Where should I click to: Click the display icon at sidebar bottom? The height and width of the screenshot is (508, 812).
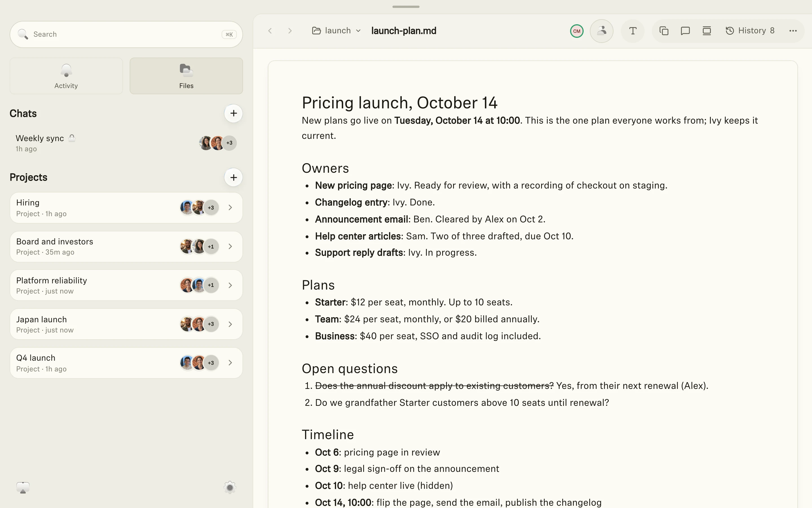pos(23,487)
